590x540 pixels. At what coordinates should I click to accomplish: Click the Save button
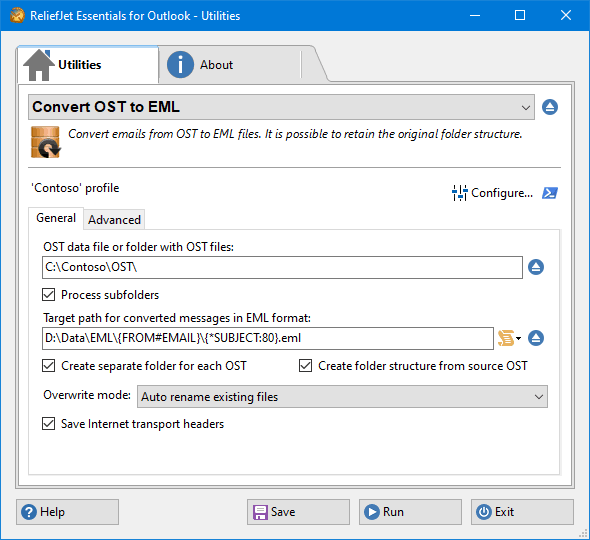(298, 512)
